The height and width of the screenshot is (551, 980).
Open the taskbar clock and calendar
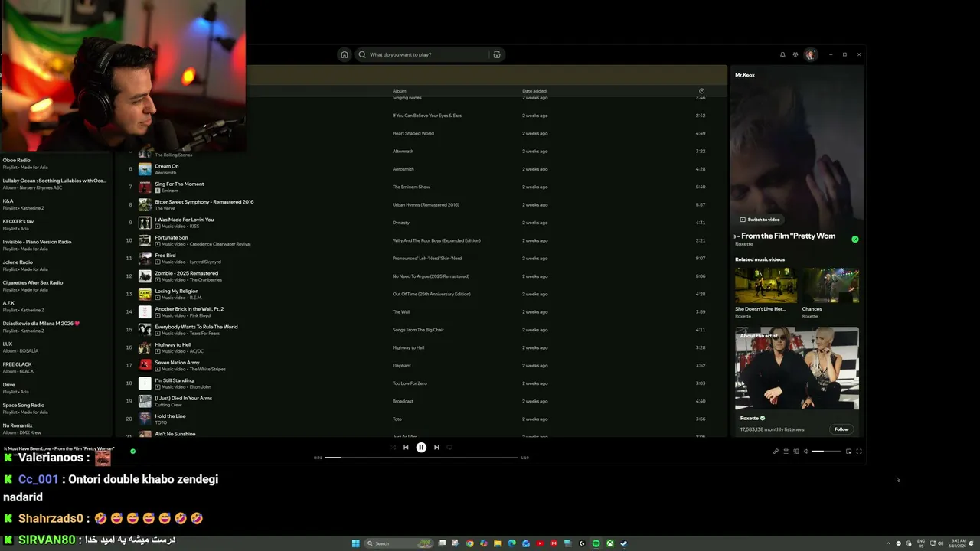coord(956,543)
